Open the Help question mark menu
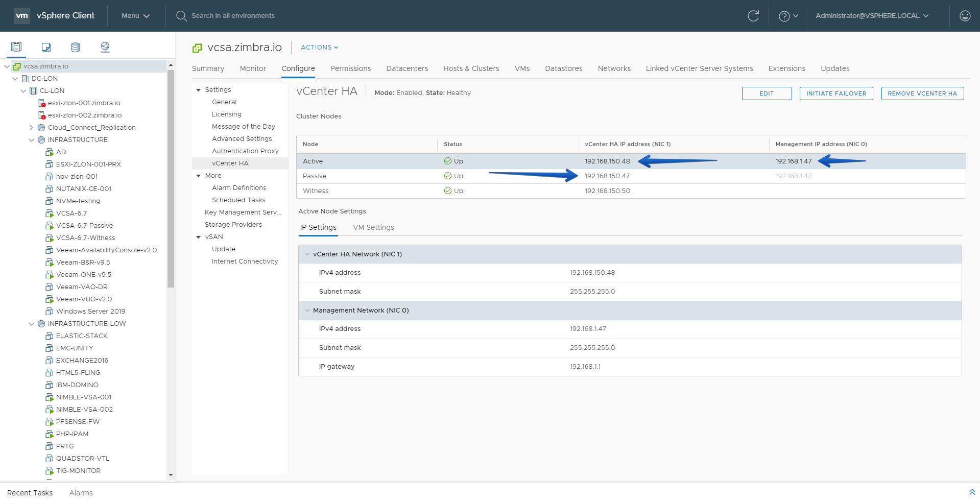The image size is (980, 500). [788, 16]
